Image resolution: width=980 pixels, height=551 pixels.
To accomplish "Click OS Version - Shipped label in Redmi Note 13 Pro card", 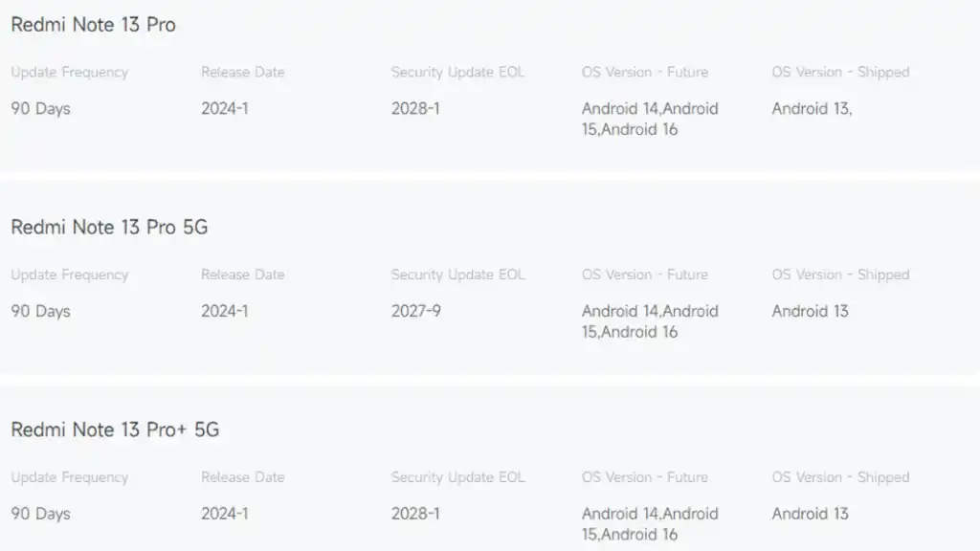I will (840, 72).
